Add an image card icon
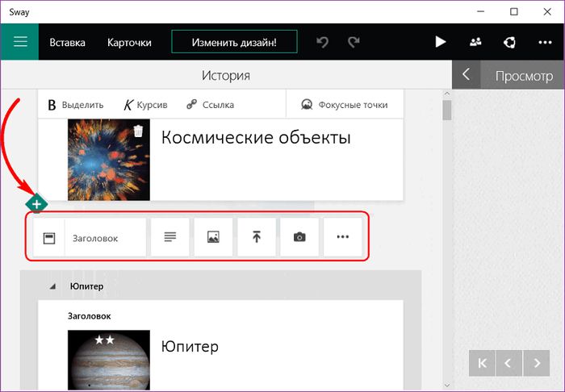The image size is (565, 392). 213,237
